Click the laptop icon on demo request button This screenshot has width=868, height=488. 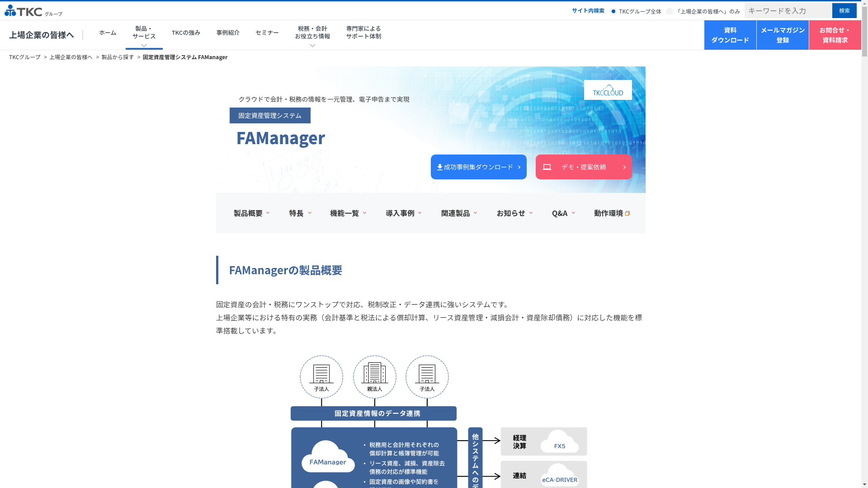point(547,167)
